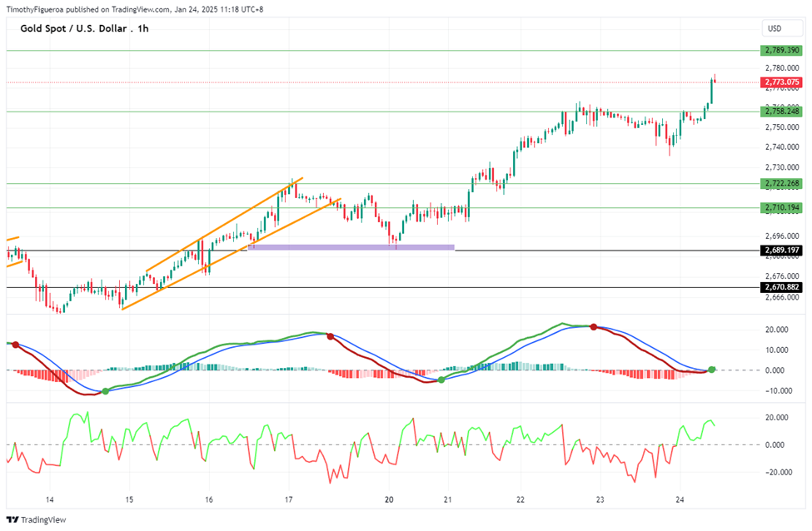Screen dimensions: 812x531
Task: Select the date label 20 on time axis
Action: 389,499
